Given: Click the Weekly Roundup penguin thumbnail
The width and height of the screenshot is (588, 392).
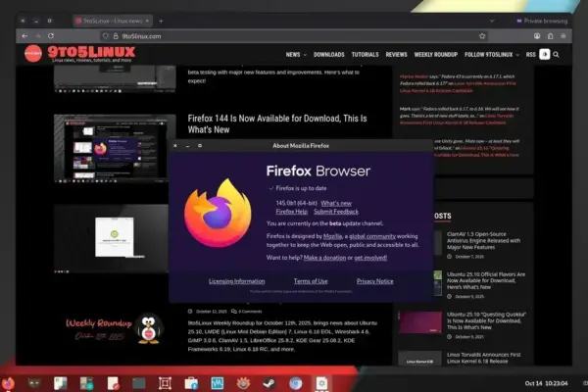Looking at the screenshot, I should pos(115,328).
